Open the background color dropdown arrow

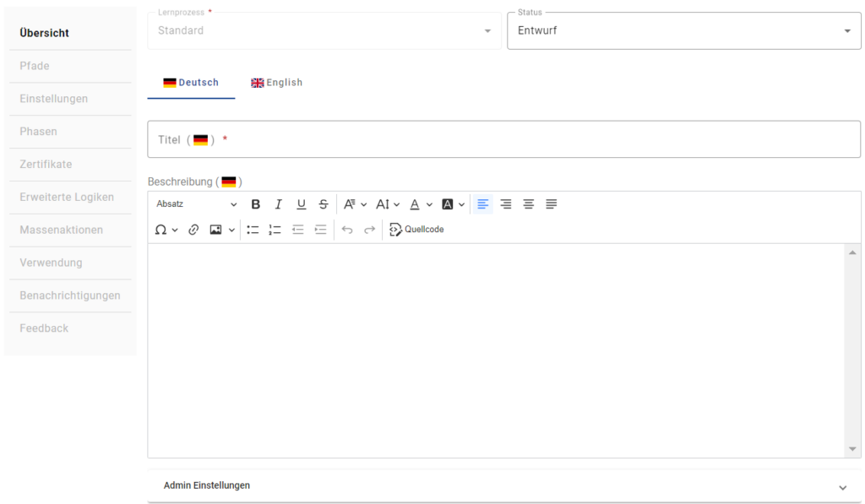tap(461, 205)
